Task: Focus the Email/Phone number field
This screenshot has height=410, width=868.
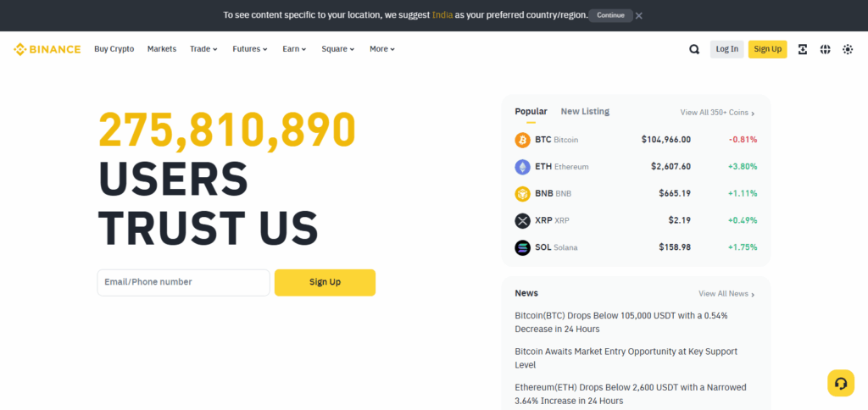Action: 183,282
